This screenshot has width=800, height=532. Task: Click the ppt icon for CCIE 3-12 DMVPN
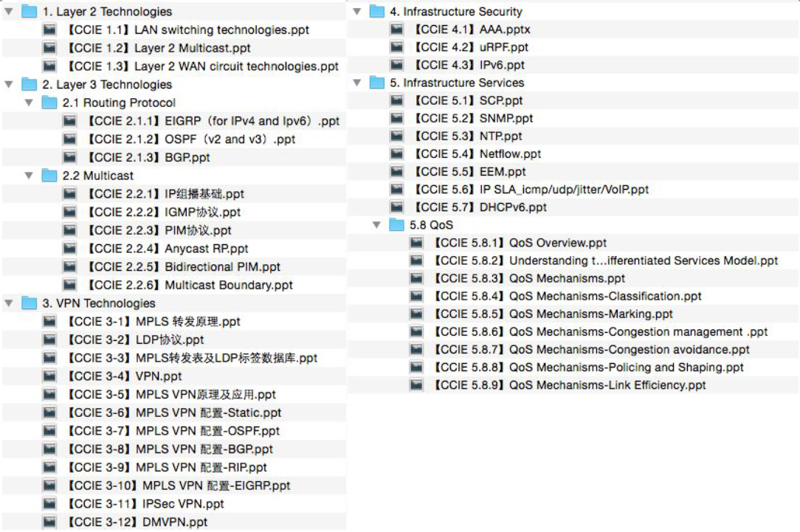point(49,522)
